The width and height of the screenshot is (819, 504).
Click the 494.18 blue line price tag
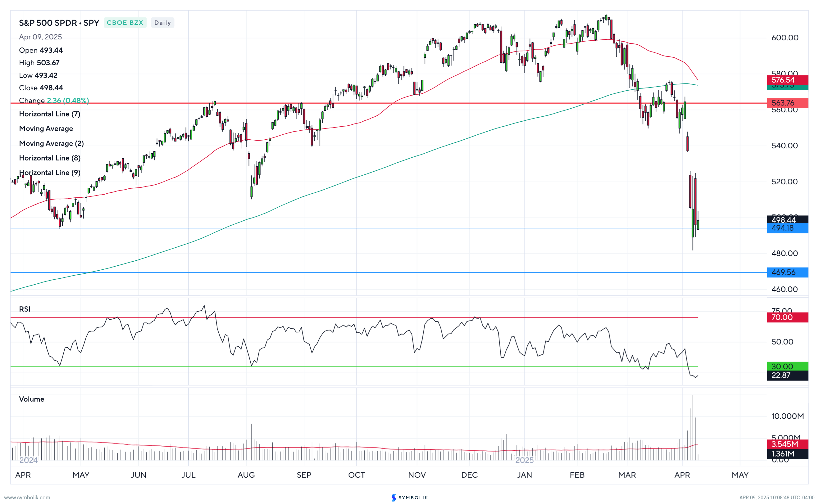click(x=787, y=228)
